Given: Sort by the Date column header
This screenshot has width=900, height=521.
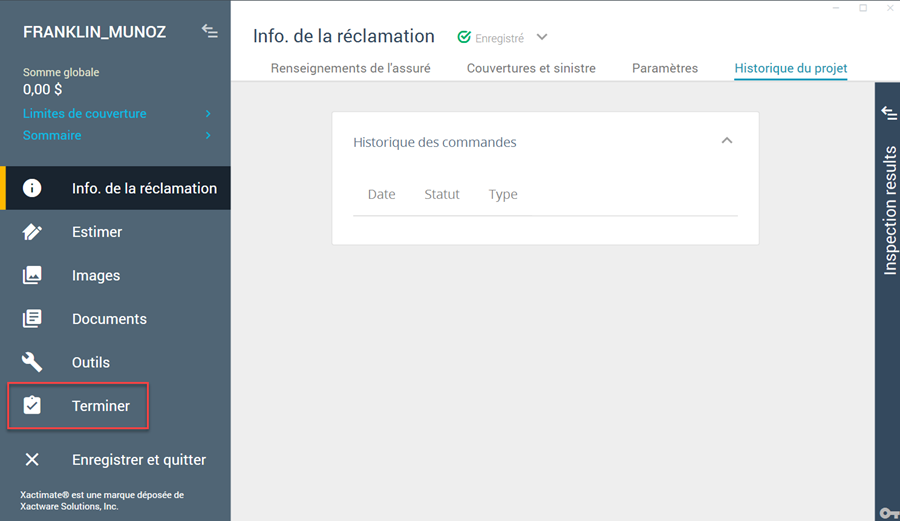Looking at the screenshot, I should click(x=381, y=194).
